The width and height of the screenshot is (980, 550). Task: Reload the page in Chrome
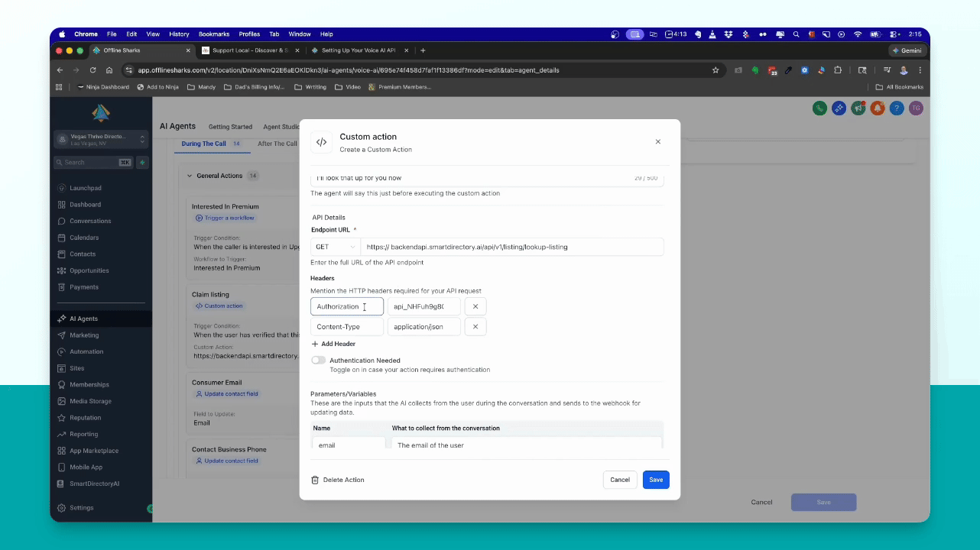(92, 70)
